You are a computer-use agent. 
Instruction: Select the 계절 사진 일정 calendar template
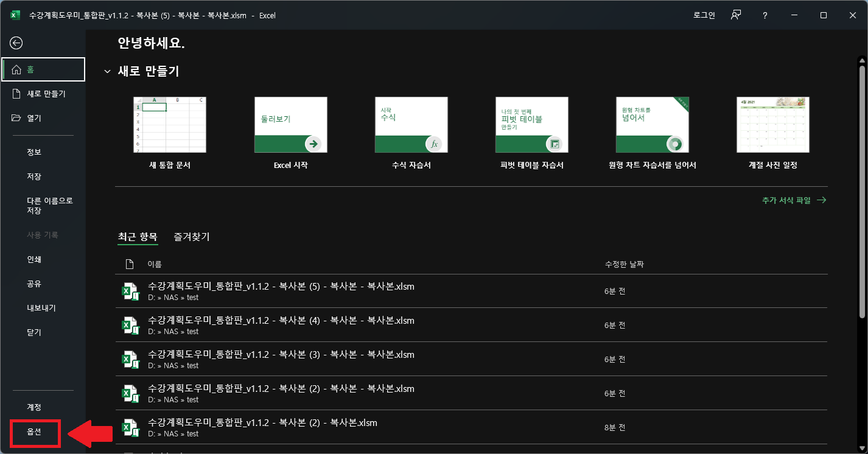pos(772,125)
